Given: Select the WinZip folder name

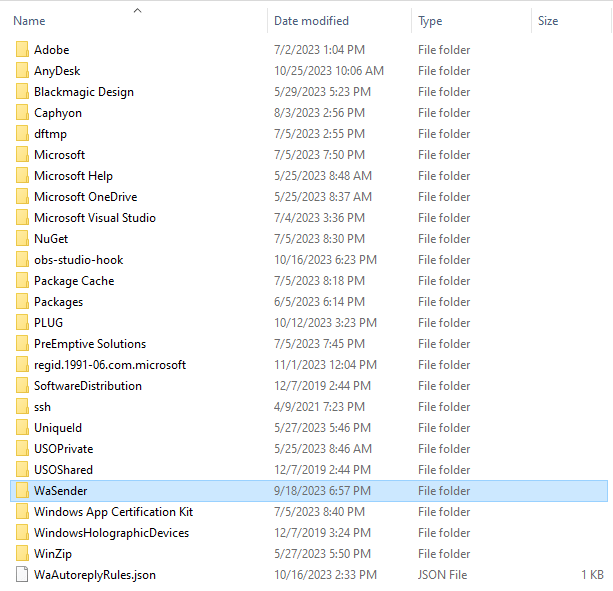Looking at the screenshot, I should (53, 554).
